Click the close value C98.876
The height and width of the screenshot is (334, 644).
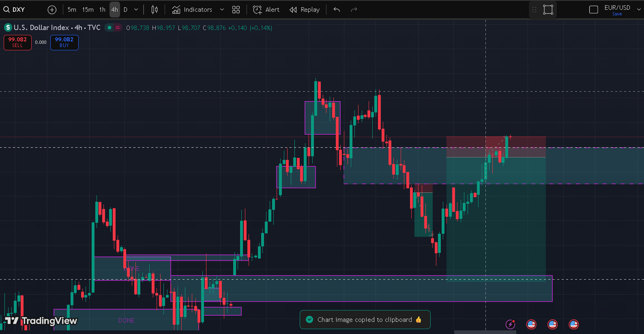click(215, 27)
